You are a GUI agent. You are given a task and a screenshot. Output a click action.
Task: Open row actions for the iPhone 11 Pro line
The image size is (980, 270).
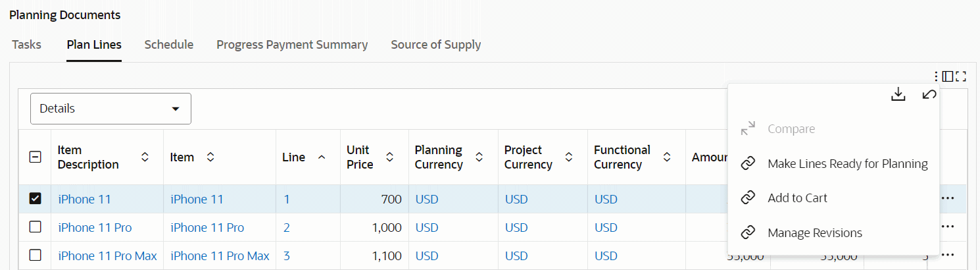(948, 227)
